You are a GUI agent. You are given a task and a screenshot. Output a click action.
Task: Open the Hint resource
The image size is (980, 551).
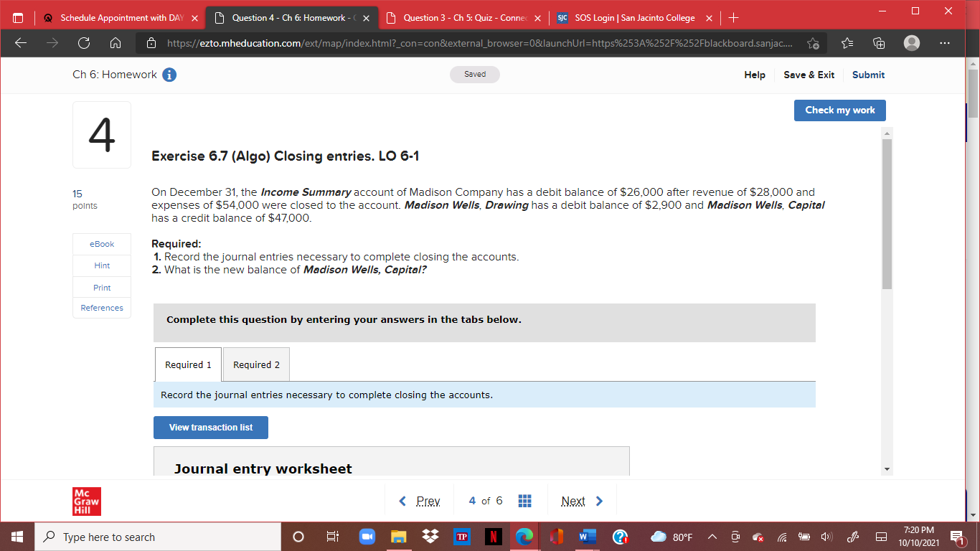(x=102, y=265)
